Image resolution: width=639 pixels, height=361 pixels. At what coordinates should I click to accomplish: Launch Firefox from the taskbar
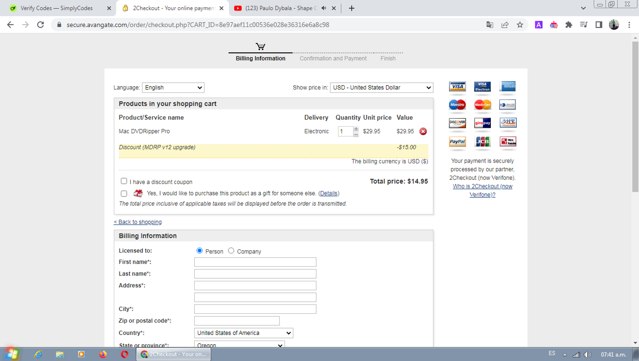pos(103,354)
